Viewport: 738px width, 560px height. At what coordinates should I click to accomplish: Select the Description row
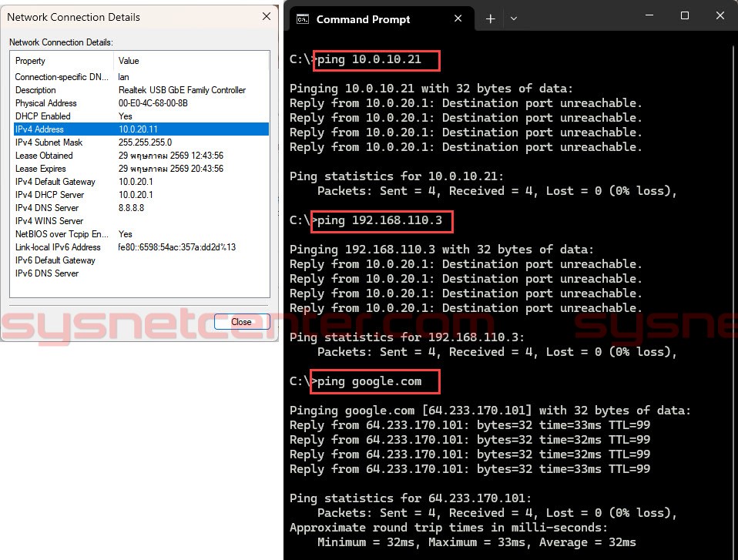coord(141,90)
